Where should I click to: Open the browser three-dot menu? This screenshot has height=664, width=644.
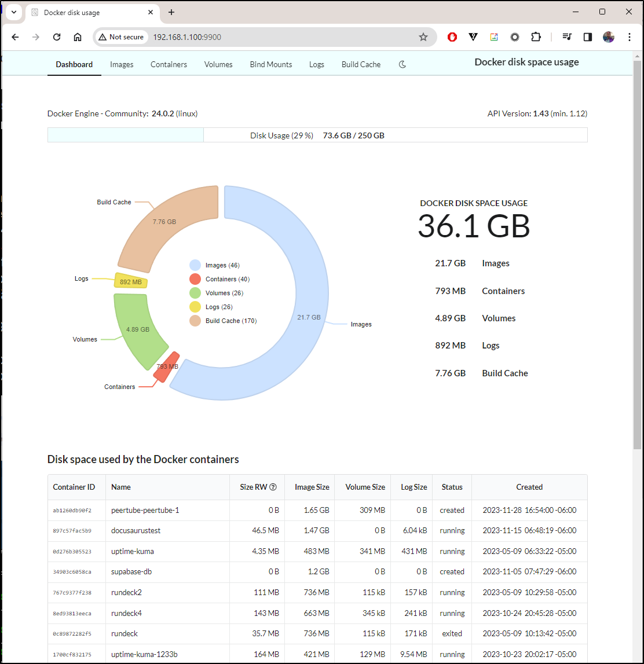(629, 37)
